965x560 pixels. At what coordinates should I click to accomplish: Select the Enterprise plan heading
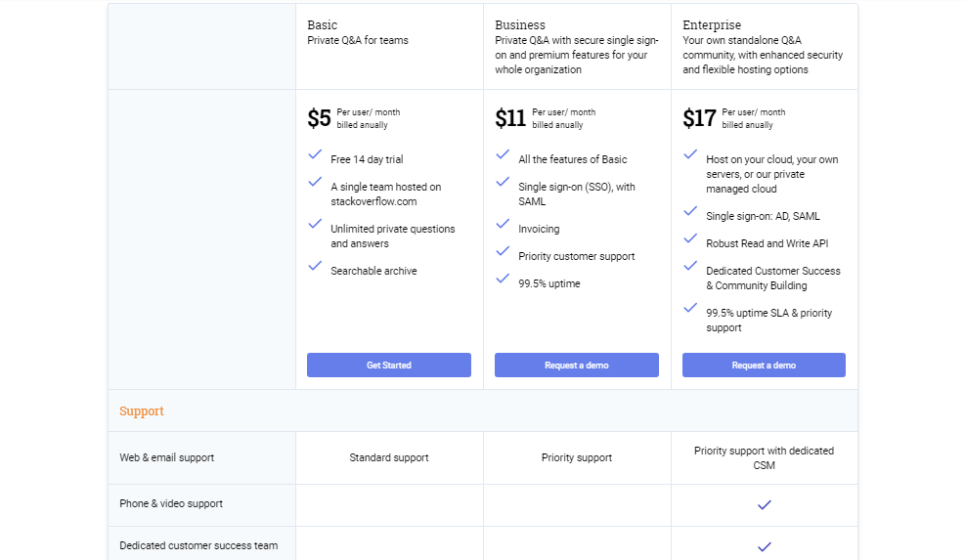(x=712, y=25)
